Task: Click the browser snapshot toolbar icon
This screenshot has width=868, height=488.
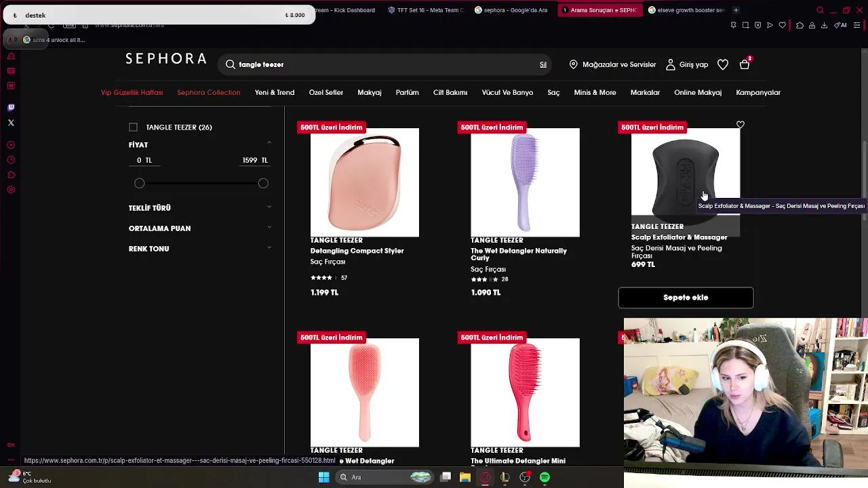Action: pyautogui.click(x=745, y=25)
